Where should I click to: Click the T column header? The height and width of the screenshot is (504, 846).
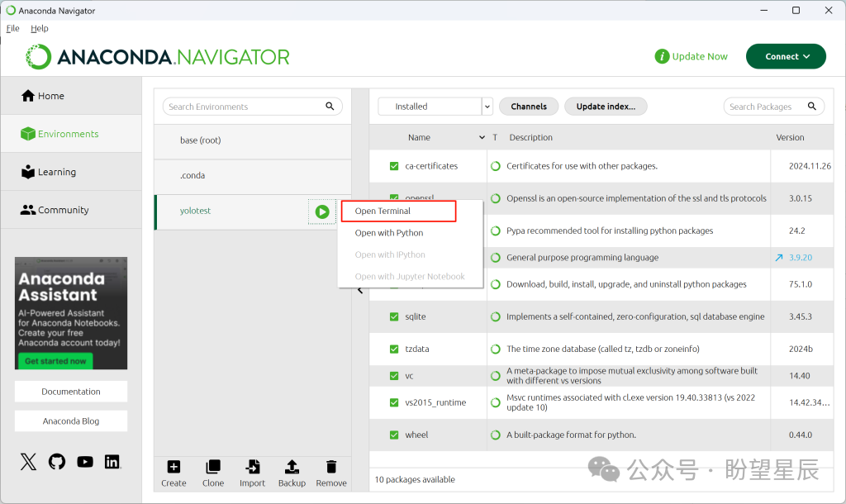495,138
